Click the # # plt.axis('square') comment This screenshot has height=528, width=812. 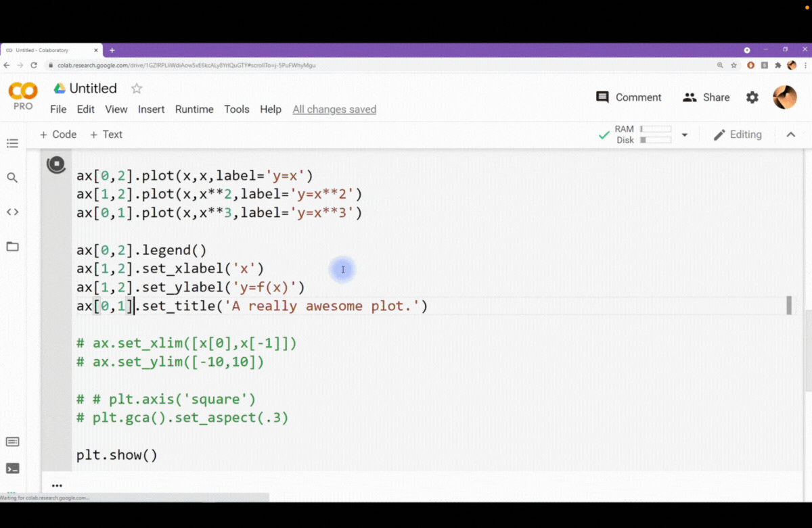pyautogui.click(x=166, y=399)
